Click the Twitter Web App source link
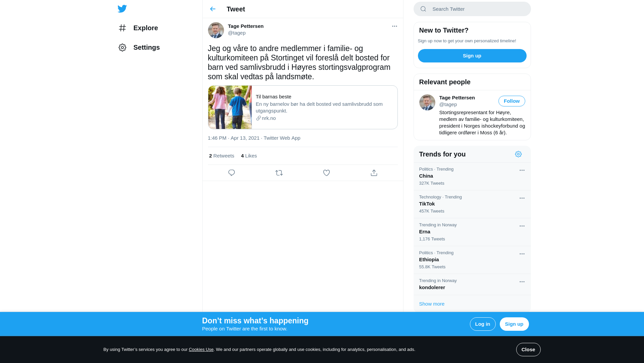 (x=282, y=138)
